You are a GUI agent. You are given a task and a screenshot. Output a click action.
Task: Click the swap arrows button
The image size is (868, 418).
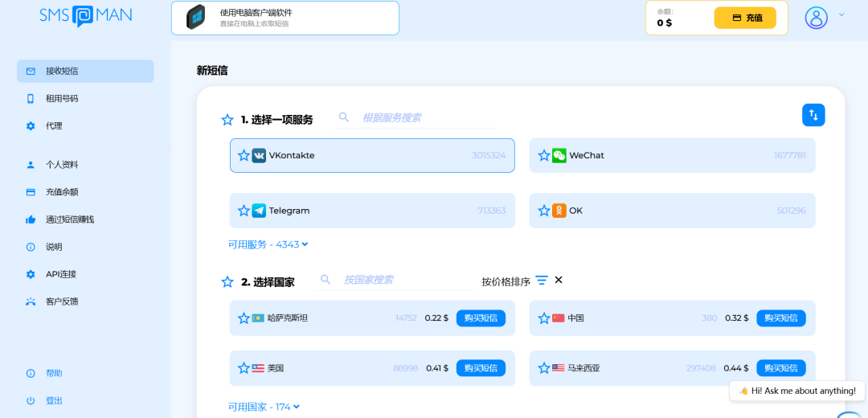coord(813,115)
